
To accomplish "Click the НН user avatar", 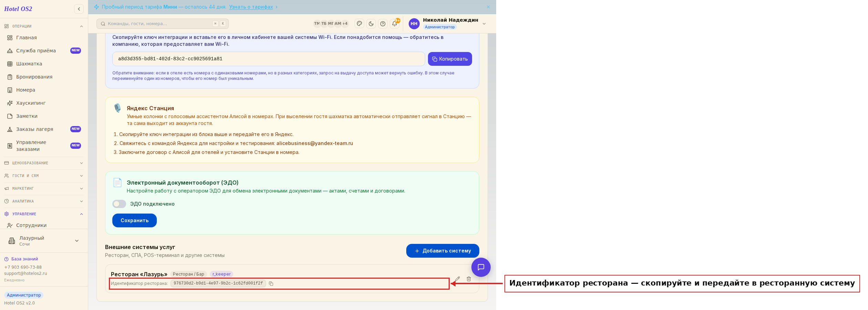I will (414, 24).
